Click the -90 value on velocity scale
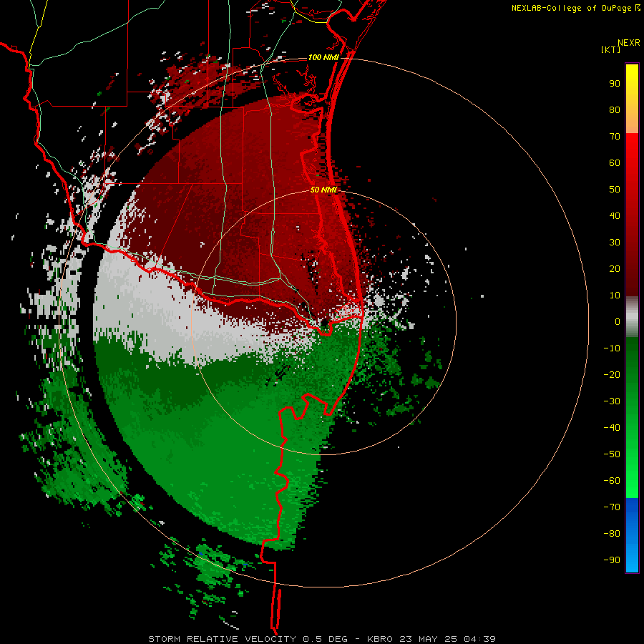 pyautogui.click(x=612, y=560)
